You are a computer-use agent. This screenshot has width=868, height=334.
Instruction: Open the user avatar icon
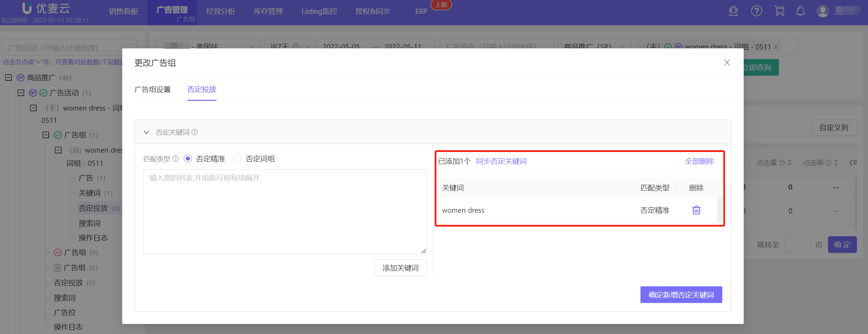pyautogui.click(x=823, y=11)
